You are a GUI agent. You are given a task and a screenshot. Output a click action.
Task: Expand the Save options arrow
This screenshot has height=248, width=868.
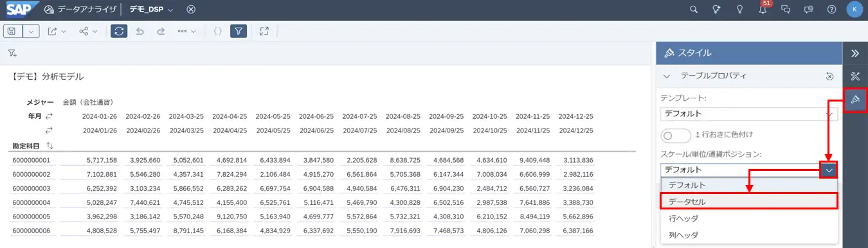click(32, 31)
